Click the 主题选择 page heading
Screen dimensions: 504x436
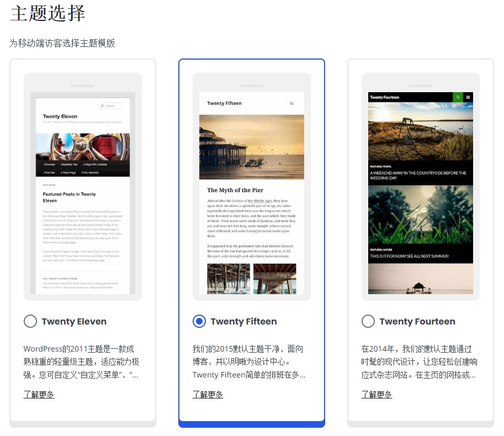pyautogui.click(x=48, y=13)
